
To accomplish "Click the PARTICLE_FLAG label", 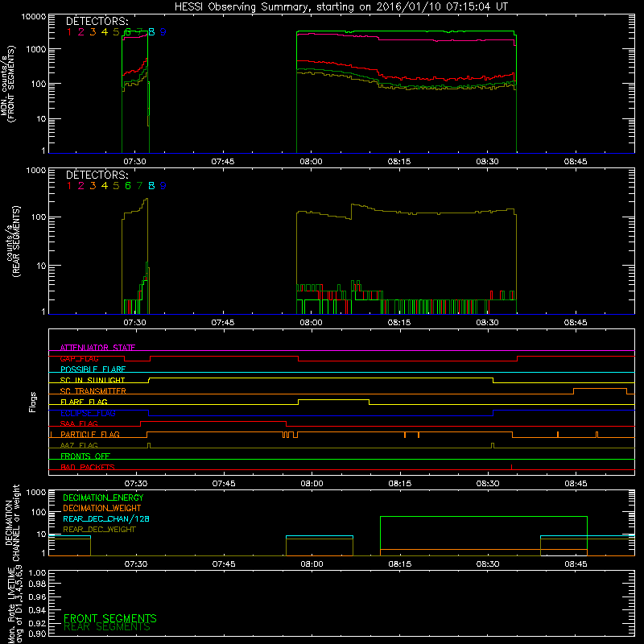I will click(x=90, y=435).
